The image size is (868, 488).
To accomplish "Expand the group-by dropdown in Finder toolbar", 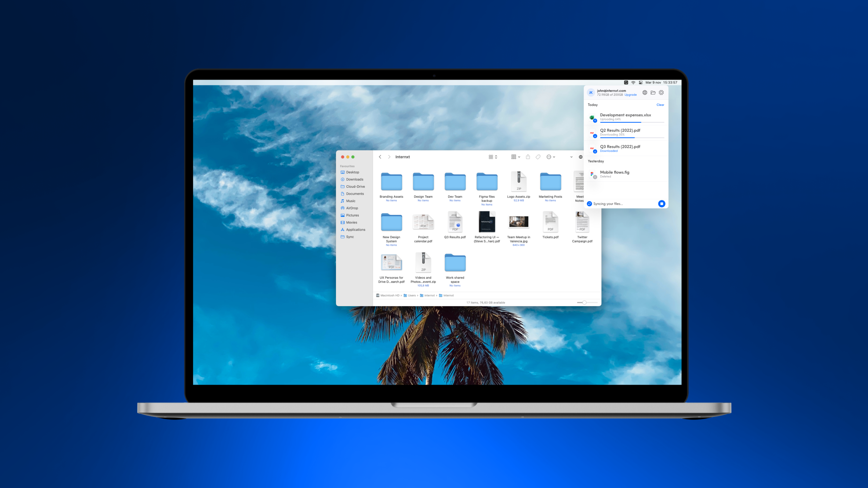I will 516,157.
